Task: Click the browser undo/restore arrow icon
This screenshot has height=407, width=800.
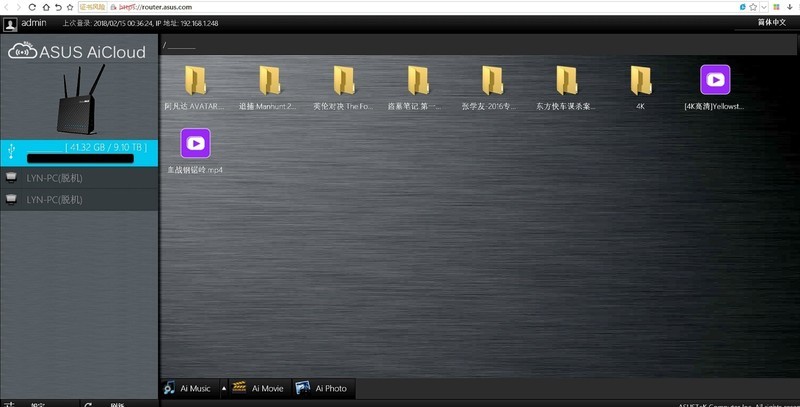Action: coord(58,7)
